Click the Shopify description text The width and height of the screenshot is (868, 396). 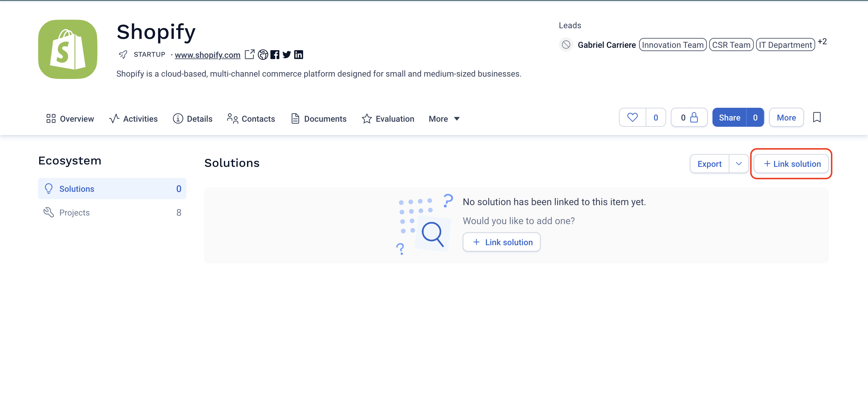click(x=319, y=74)
